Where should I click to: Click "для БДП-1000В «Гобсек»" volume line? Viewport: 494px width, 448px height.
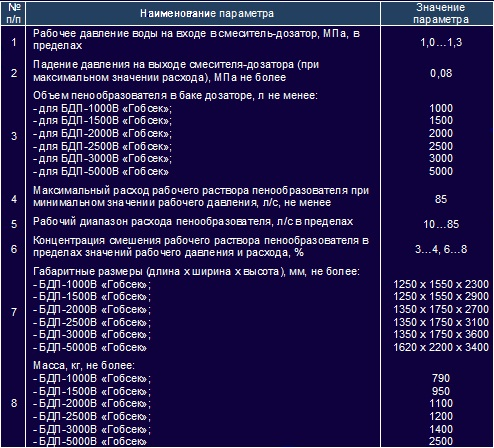point(102,108)
